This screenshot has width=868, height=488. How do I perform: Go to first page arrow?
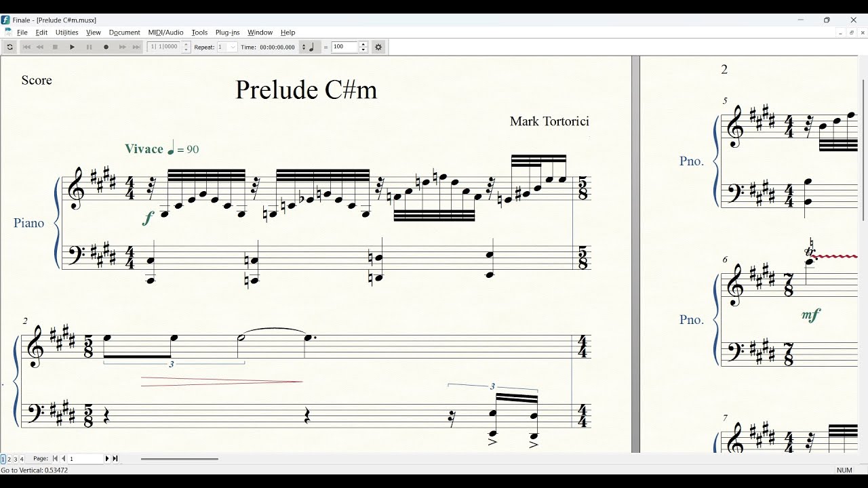pos(55,459)
